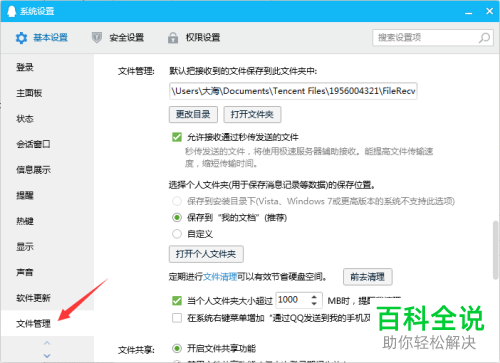This screenshot has height=363, width=500.
Task: Click the file receive folder path field
Action: pyautogui.click(x=293, y=91)
